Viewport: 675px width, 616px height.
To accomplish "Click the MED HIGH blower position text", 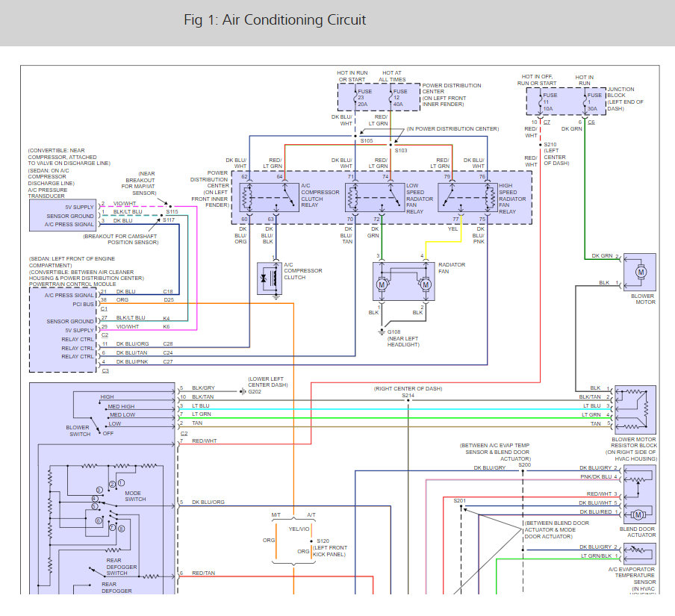I will [x=121, y=406].
